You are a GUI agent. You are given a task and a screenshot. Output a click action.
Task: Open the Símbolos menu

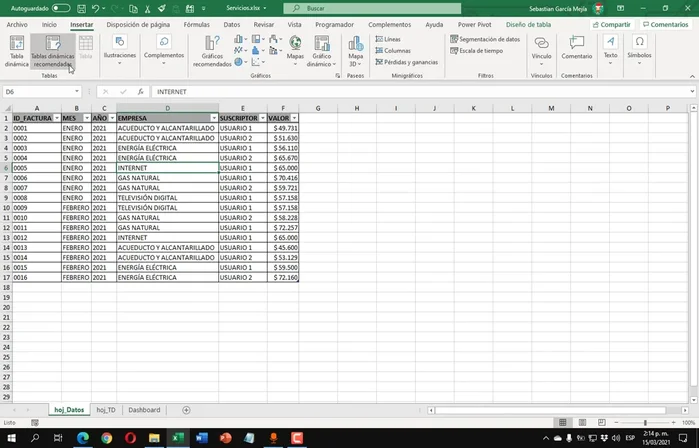point(639,50)
